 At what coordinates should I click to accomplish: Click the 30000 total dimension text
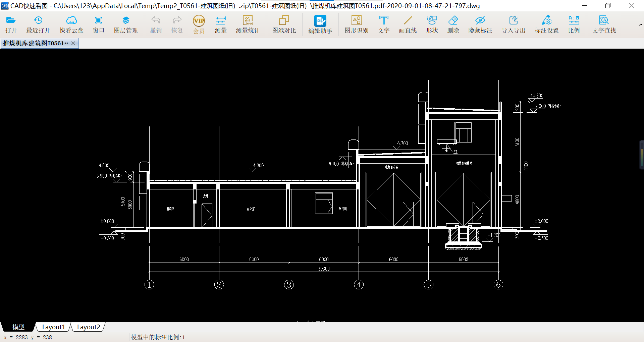click(324, 269)
